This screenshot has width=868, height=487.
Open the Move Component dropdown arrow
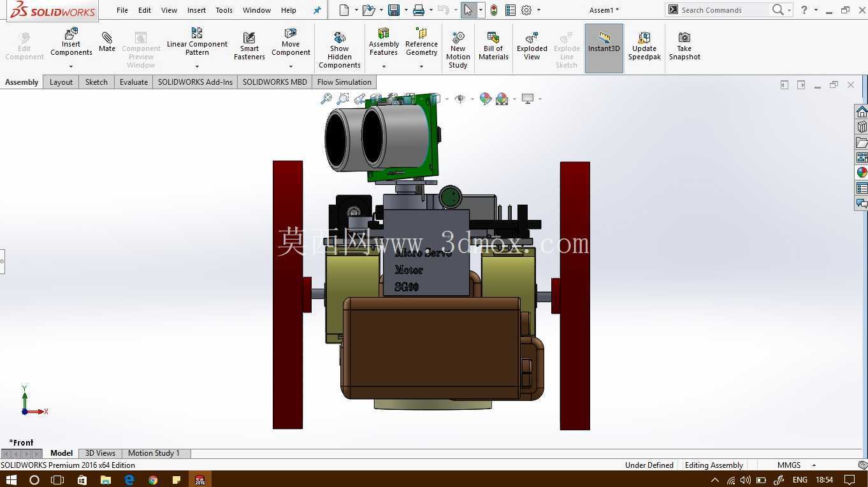coord(291,66)
